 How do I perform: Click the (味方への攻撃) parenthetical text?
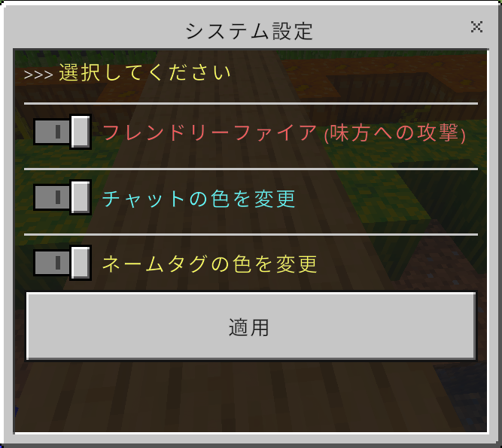point(394,133)
